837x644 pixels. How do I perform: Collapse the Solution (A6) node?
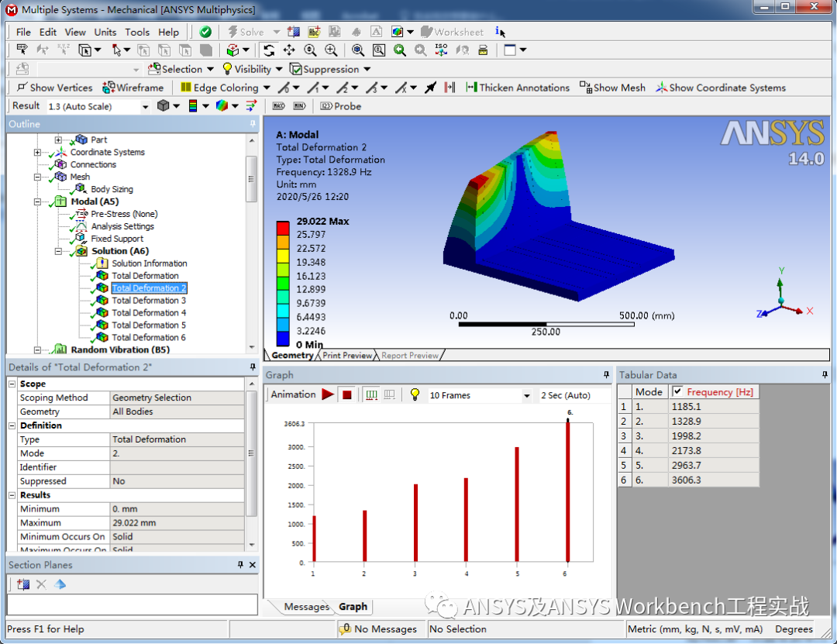(58, 251)
